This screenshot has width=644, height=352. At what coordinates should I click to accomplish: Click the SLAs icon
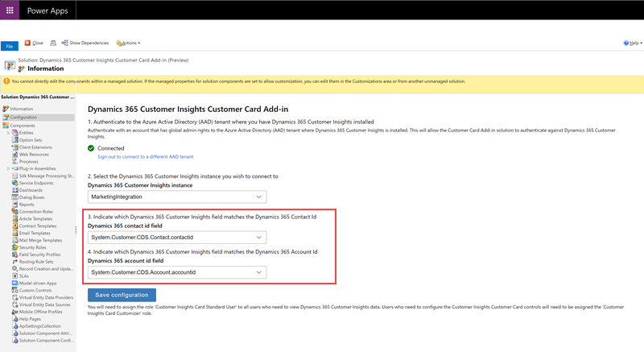[15, 276]
